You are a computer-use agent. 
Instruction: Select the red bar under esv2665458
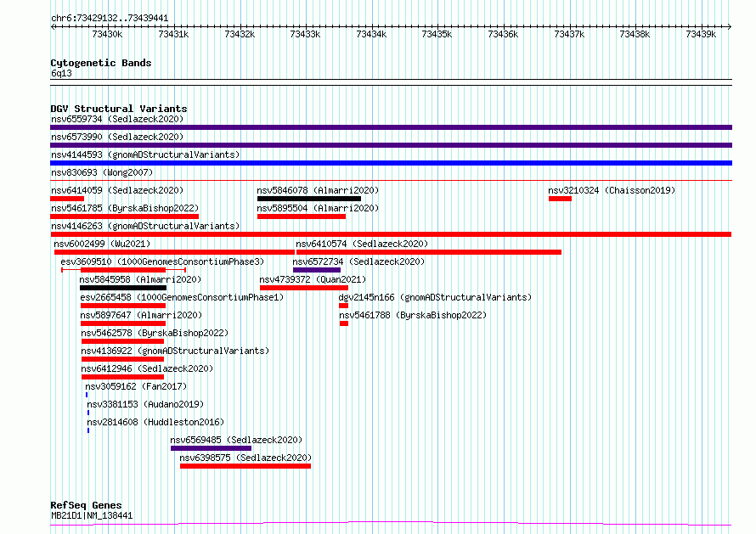click(123, 306)
